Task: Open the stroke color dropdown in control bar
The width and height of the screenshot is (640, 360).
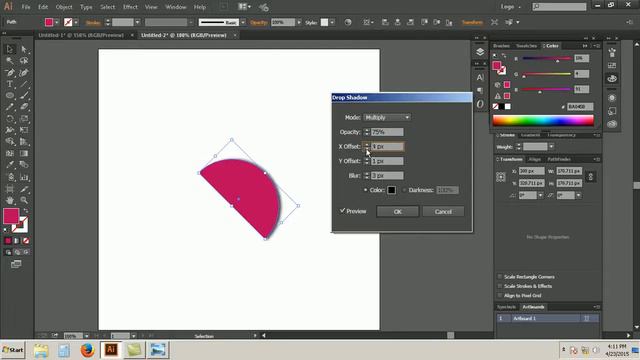Action: point(76,22)
